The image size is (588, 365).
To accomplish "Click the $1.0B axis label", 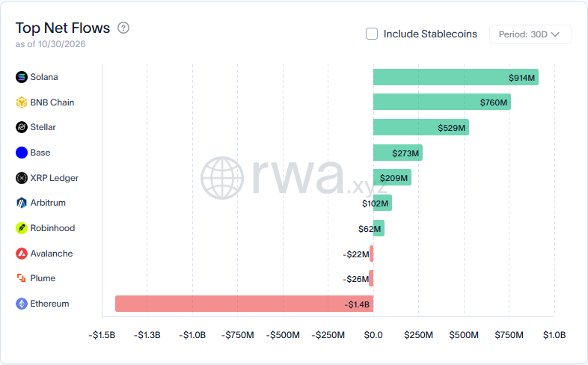I will (x=554, y=335).
